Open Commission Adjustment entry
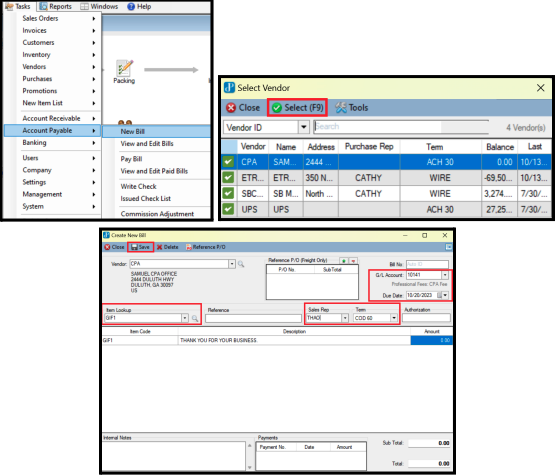Image resolution: width=555 pixels, height=476 pixels. (157, 214)
